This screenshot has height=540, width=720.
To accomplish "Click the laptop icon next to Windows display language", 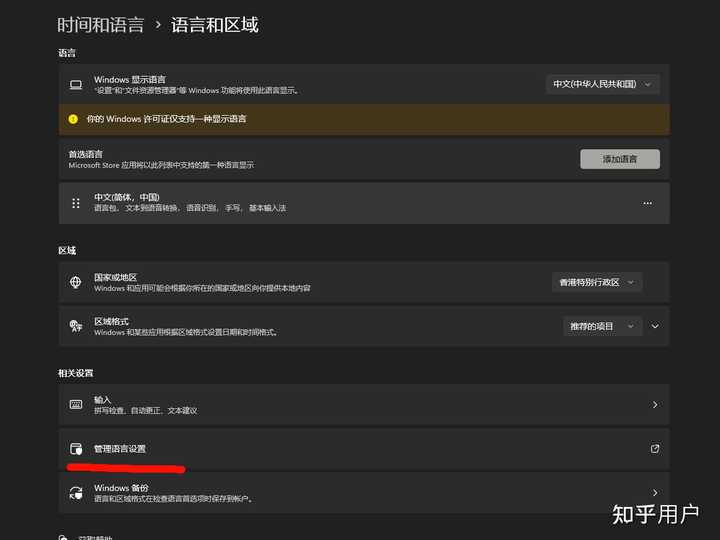I will click(76, 84).
